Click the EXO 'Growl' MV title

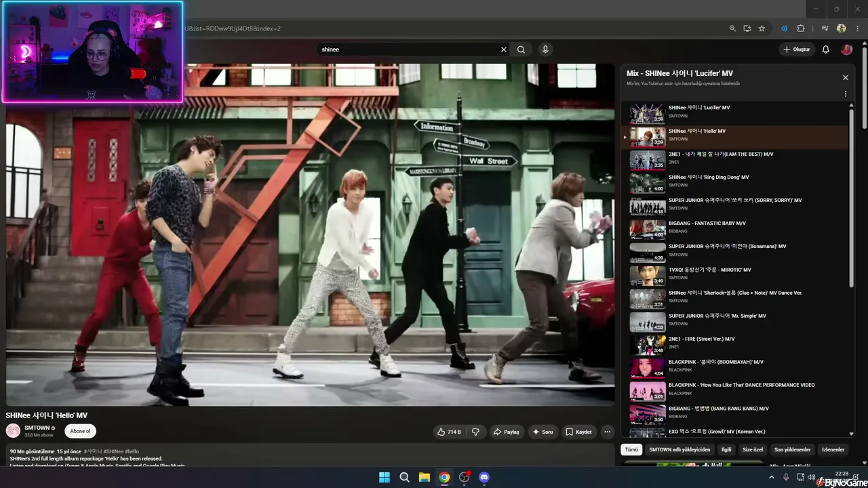[x=717, y=432]
